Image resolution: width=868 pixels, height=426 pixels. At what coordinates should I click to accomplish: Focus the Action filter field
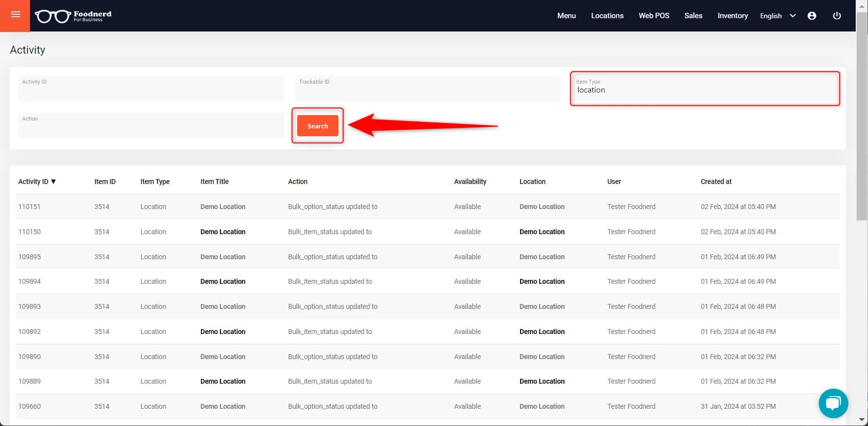(151, 125)
